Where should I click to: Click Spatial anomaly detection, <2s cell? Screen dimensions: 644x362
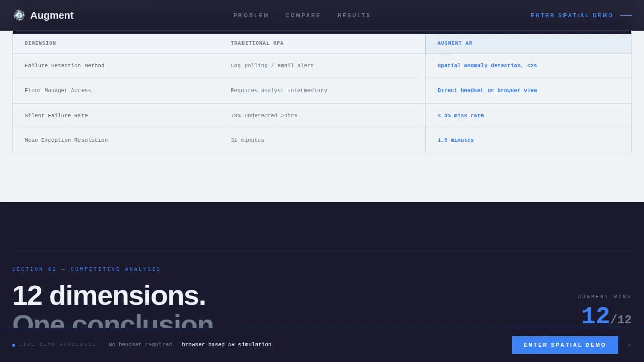click(x=487, y=66)
